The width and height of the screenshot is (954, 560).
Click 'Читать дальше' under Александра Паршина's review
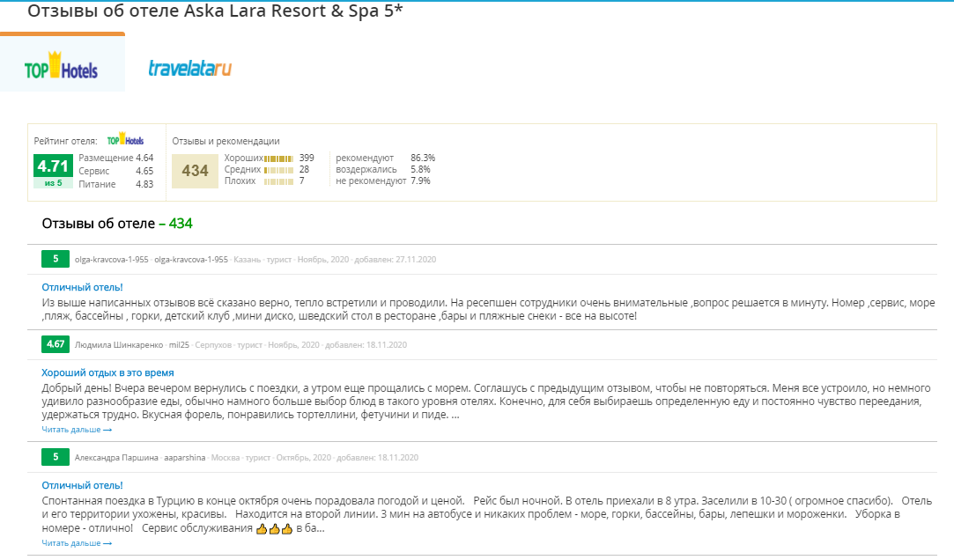coord(77,543)
